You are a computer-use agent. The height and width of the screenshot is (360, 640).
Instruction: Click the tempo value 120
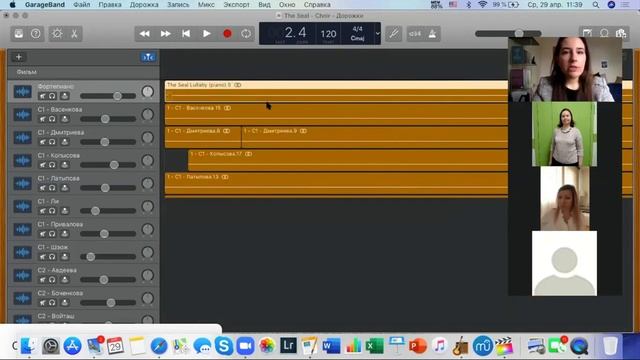point(328,34)
